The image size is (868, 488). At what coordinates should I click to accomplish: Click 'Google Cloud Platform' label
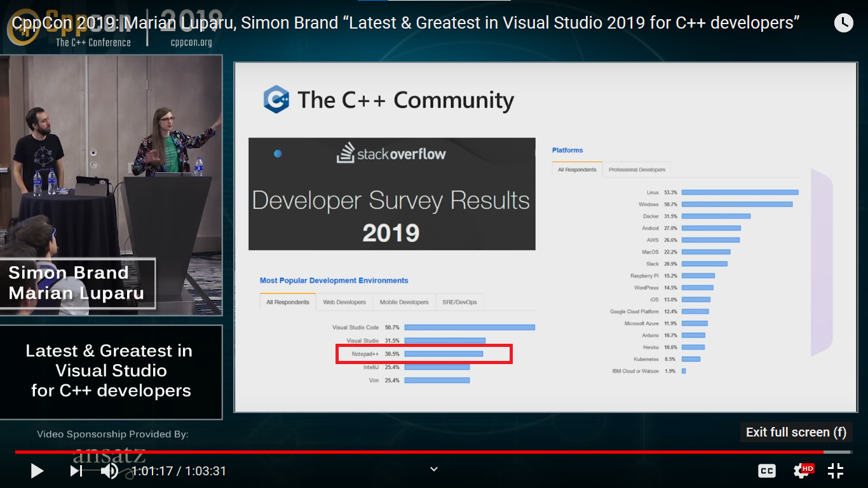click(x=635, y=311)
